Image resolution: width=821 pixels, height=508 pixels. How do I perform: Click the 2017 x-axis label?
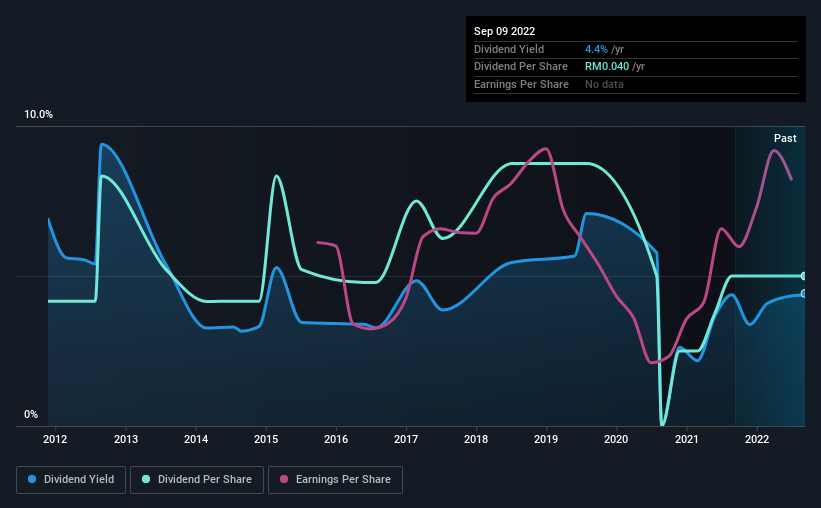click(x=406, y=439)
